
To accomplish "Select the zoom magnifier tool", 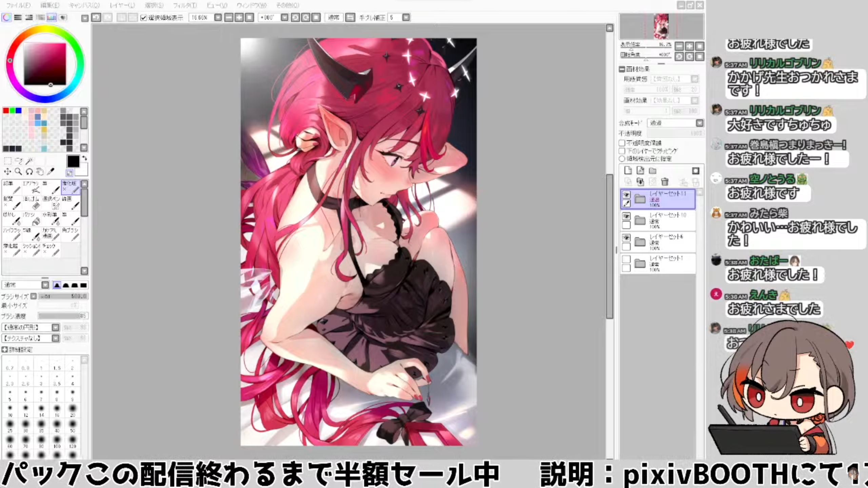I will [x=18, y=172].
